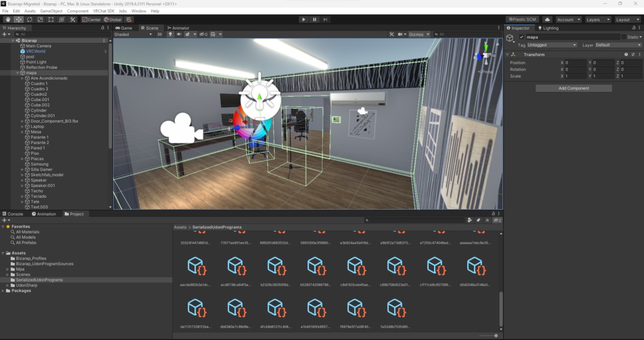The width and height of the screenshot is (644, 340).
Task: Open Gizmos dropdown
Action: (419, 34)
